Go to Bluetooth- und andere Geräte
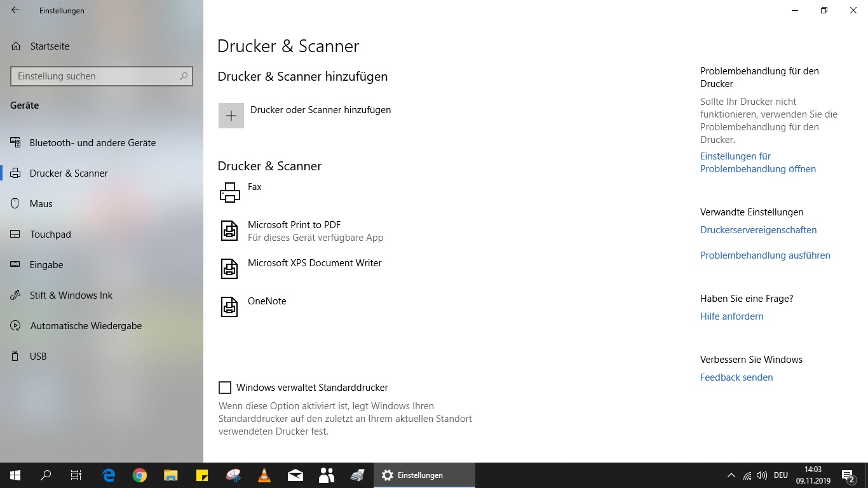The width and height of the screenshot is (868, 488). coord(102,143)
